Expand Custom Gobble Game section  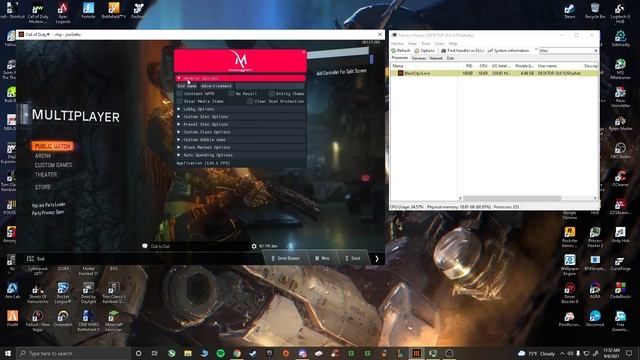click(x=240, y=140)
